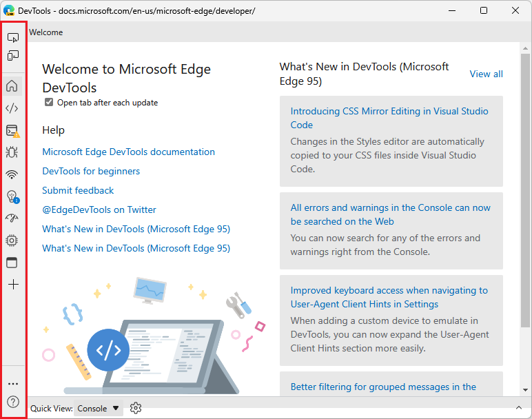Open the Elements tool icon
This screenshot has width=532, height=419.
point(12,108)
